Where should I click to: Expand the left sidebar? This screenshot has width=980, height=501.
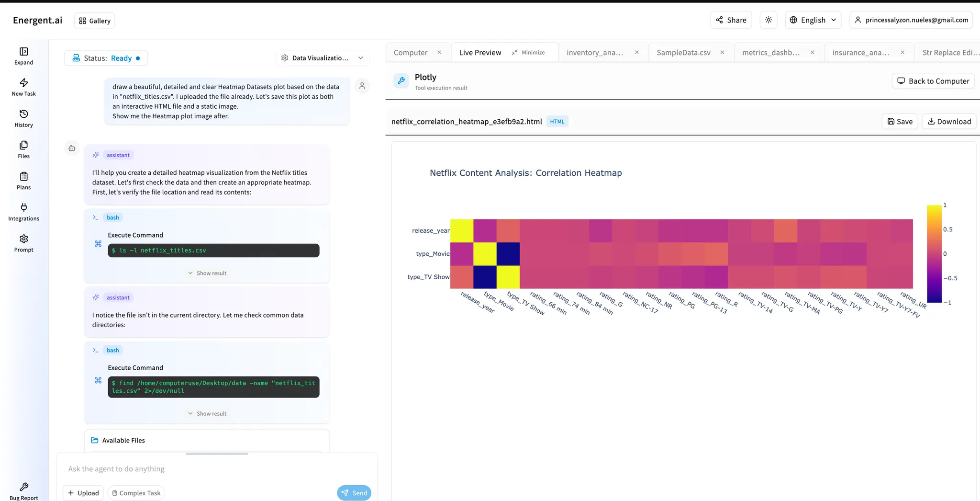(23, 55)
